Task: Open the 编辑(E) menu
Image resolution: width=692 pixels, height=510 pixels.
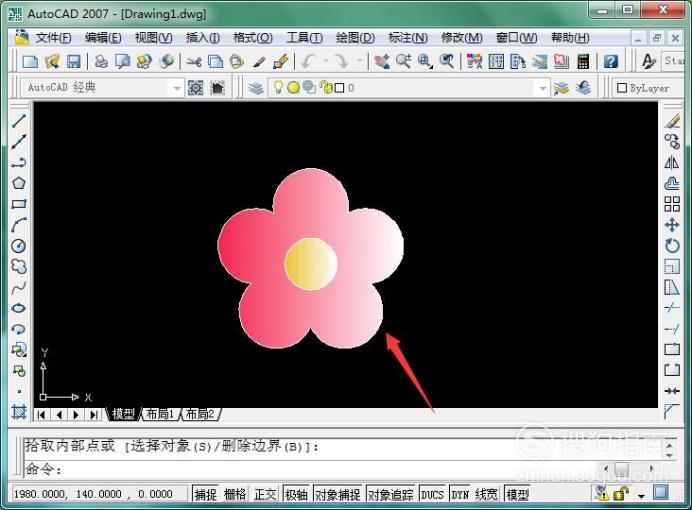Action: (103, 38)
